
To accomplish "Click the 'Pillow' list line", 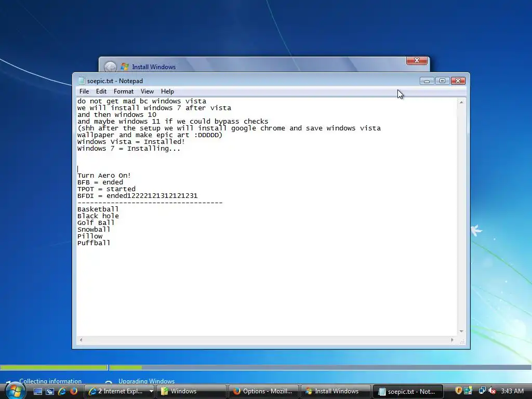I will (89, 236).
